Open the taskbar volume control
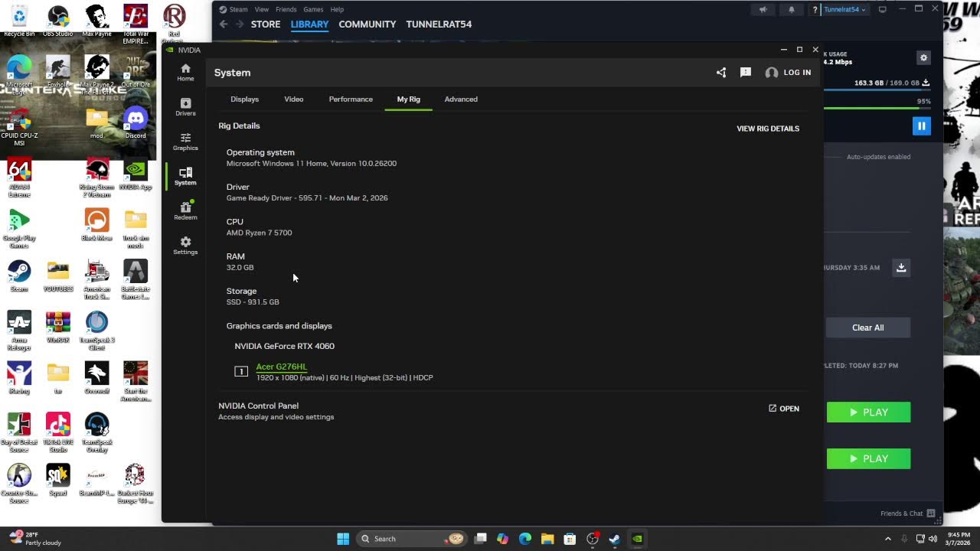The width and height of the screenshot is (980, 551). [x=933, y=539]
